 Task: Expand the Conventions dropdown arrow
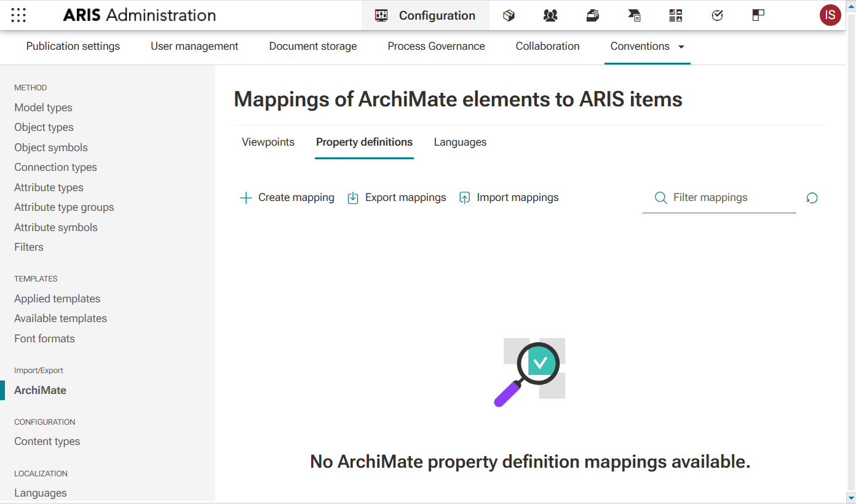(682, 46)
